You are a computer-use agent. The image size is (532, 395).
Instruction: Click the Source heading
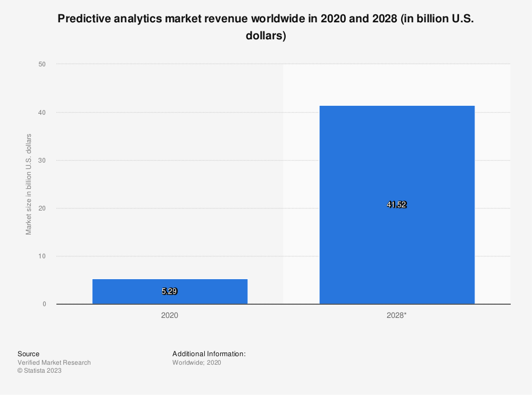pos(28,354)
